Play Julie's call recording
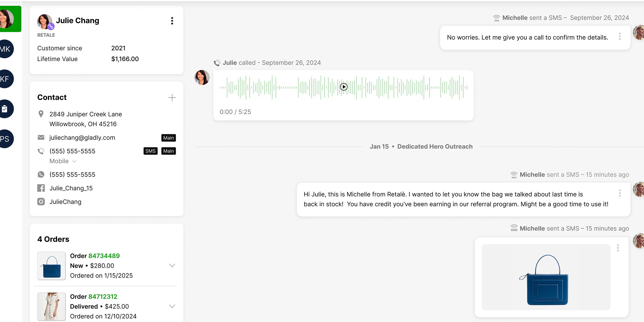 (x=344, y=87)
